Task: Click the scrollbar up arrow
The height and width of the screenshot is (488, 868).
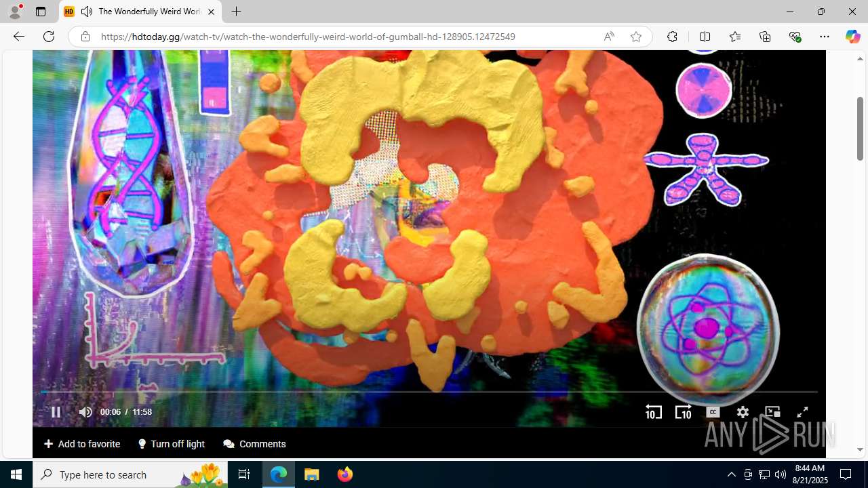Action: [860, 59]
